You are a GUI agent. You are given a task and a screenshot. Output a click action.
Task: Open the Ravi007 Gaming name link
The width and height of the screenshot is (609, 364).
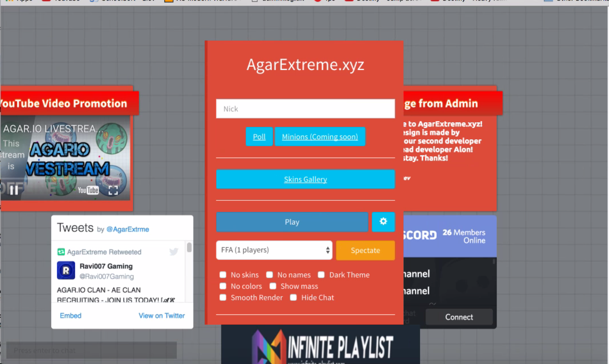point(106,266)
